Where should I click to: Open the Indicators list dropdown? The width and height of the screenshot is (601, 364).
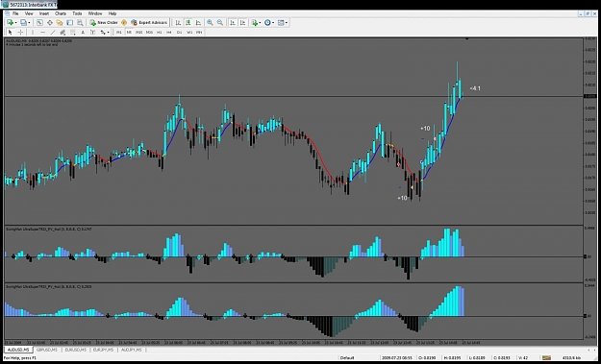pos(256,23)
